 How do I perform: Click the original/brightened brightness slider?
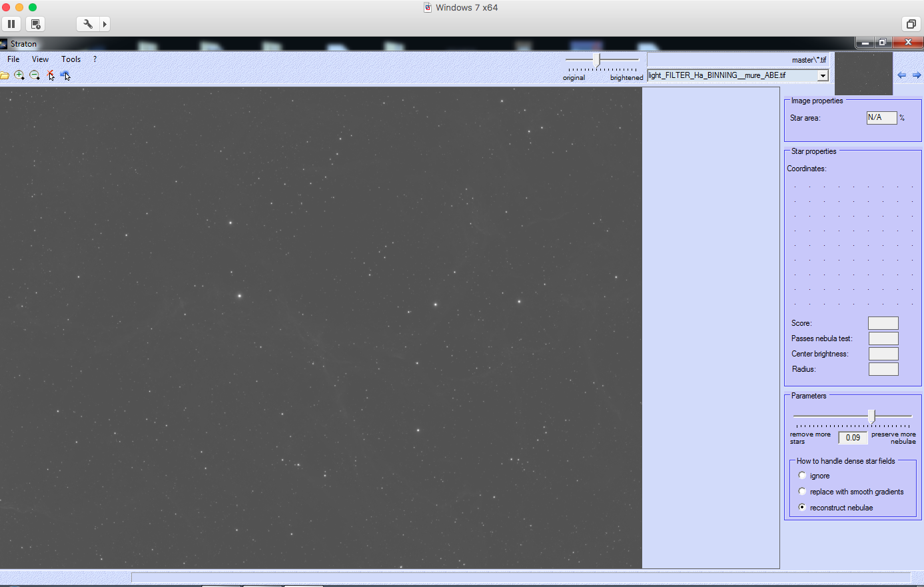tap(597, 60)
